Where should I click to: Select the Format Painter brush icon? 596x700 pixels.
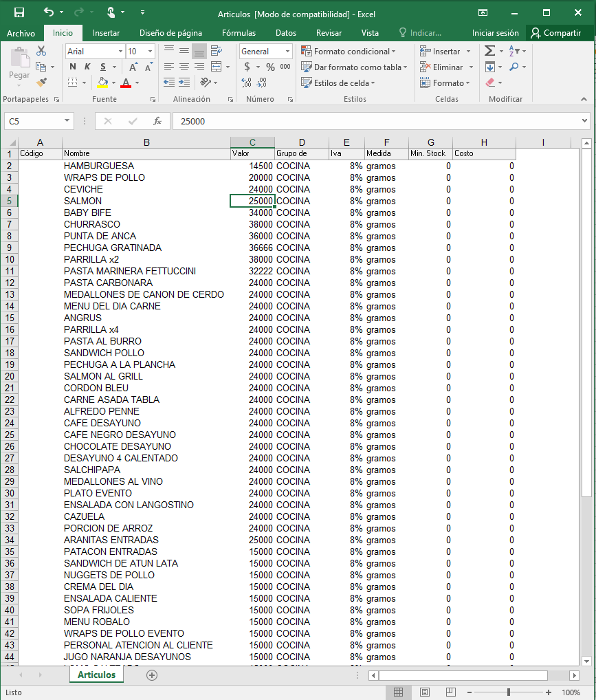click(x=41, y=83)
